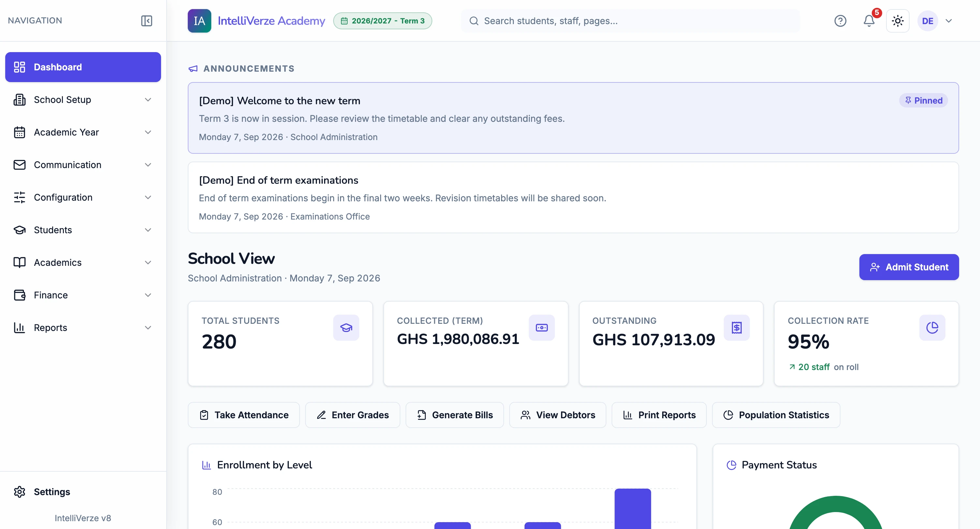Click the Configuration sliders icon
This screenshot has height=529, width=980.
[x=20, y=197]
